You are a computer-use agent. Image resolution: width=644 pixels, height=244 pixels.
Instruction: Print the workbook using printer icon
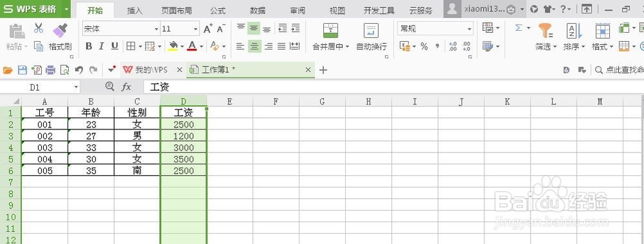[x=50, y=70]
